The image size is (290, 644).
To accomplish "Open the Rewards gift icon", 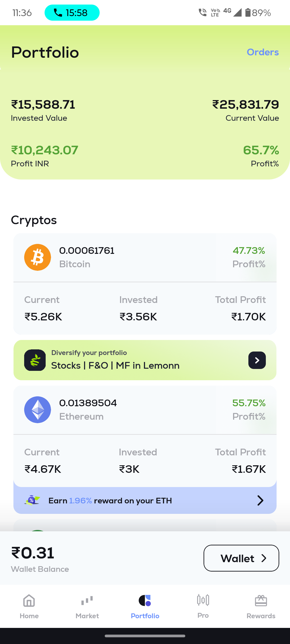I will click(261, 601).
